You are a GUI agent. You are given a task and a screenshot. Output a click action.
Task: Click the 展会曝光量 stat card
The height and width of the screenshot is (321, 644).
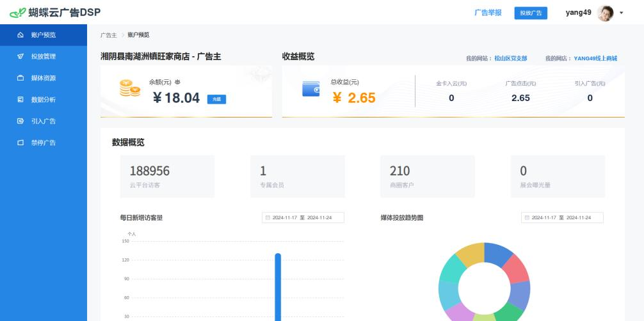click(x=558, y=176)
